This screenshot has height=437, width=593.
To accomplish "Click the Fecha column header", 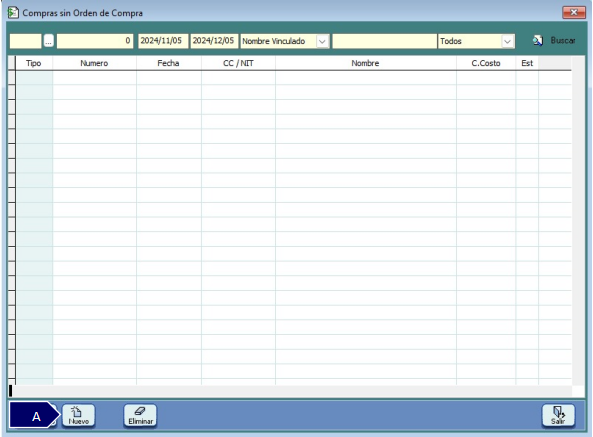I will point(168,63).
